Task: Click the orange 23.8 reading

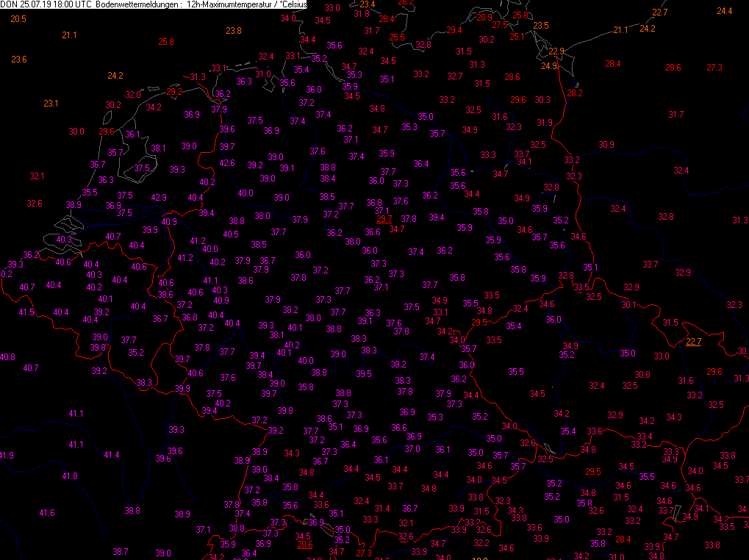Action: 234,31
